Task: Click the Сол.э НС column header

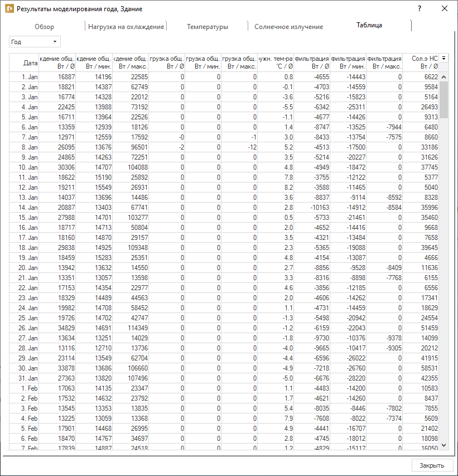Action: coord(421,62)
